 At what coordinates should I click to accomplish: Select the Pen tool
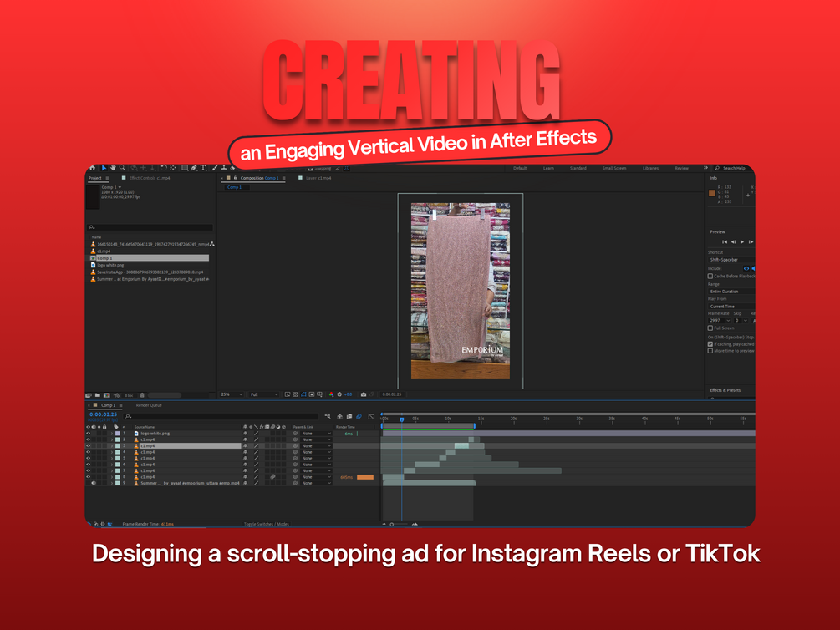tap(194, 168)
